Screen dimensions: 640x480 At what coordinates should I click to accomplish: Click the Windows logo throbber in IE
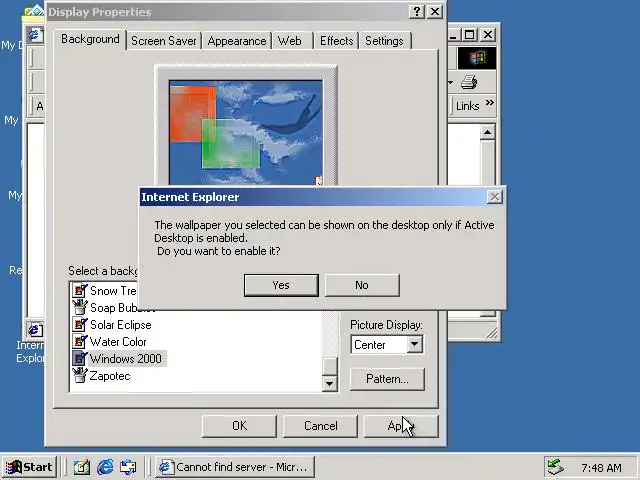pos(477,58)
